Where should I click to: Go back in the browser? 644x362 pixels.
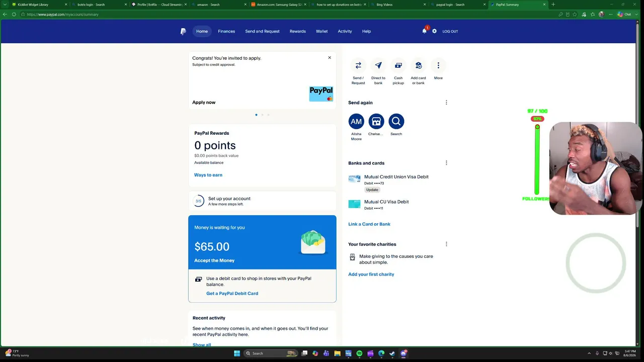coord(5,14)
